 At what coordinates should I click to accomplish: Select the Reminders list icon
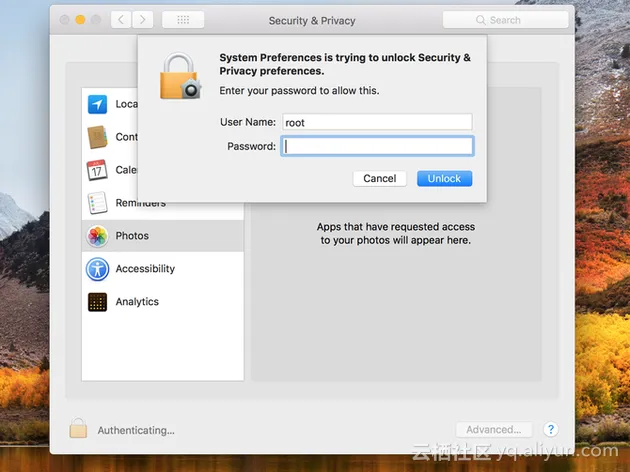coord(97,203)
